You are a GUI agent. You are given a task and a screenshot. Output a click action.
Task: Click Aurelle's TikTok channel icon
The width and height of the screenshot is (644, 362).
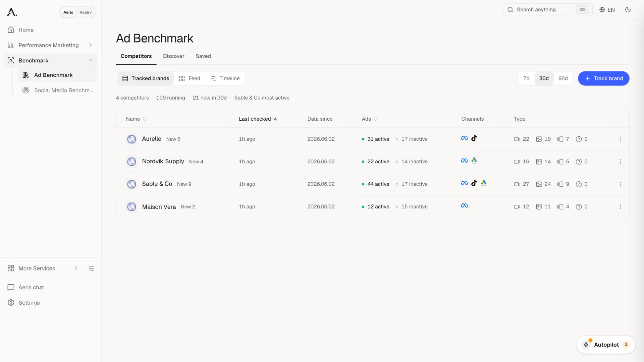[x=474, y=138]
